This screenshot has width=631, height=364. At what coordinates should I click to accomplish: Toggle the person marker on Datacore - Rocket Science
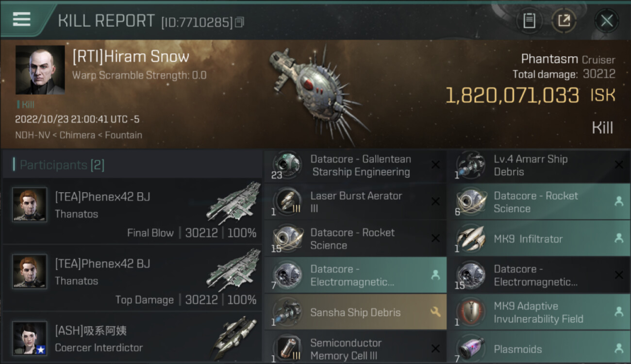pyautogui.click(x=619, y=202)
